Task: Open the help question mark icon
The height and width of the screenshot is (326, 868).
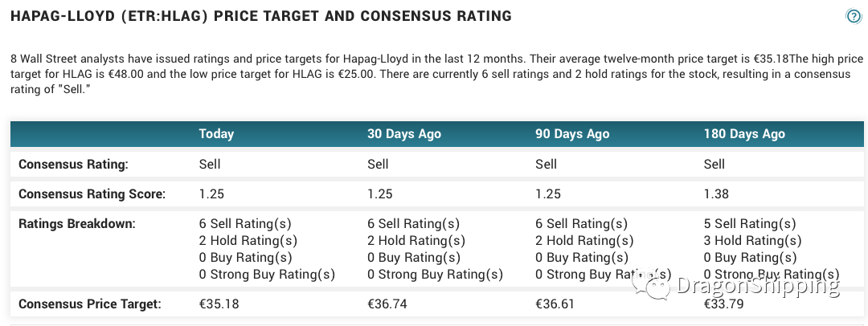Action: (x=854, y=17)
